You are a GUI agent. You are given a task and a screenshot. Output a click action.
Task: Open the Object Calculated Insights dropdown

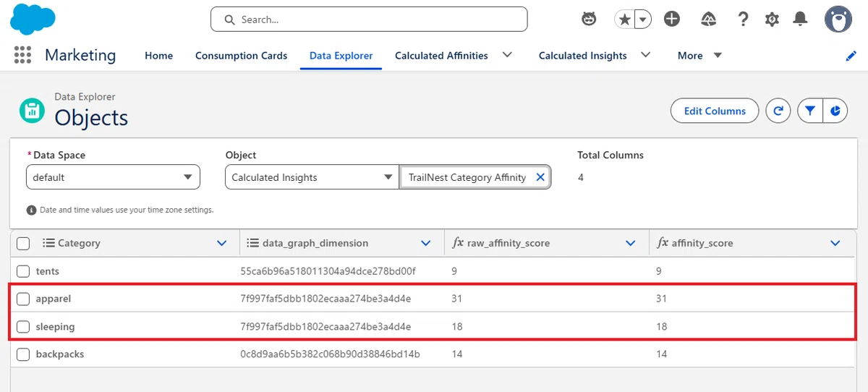pyautogui.click(x=312, y=177)
